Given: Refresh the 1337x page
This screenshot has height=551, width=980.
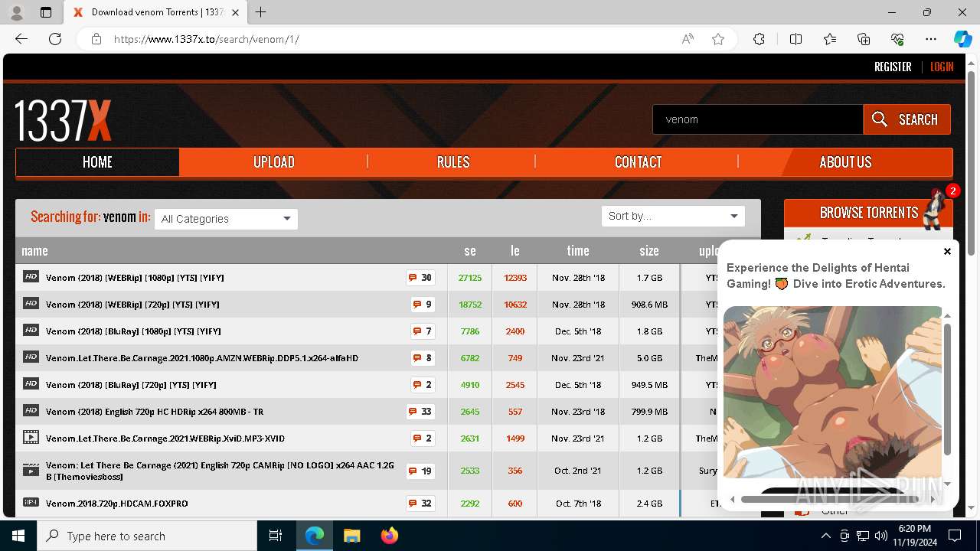Looking at the screenshot, I should pyautogui.click(x=55, y=39).
